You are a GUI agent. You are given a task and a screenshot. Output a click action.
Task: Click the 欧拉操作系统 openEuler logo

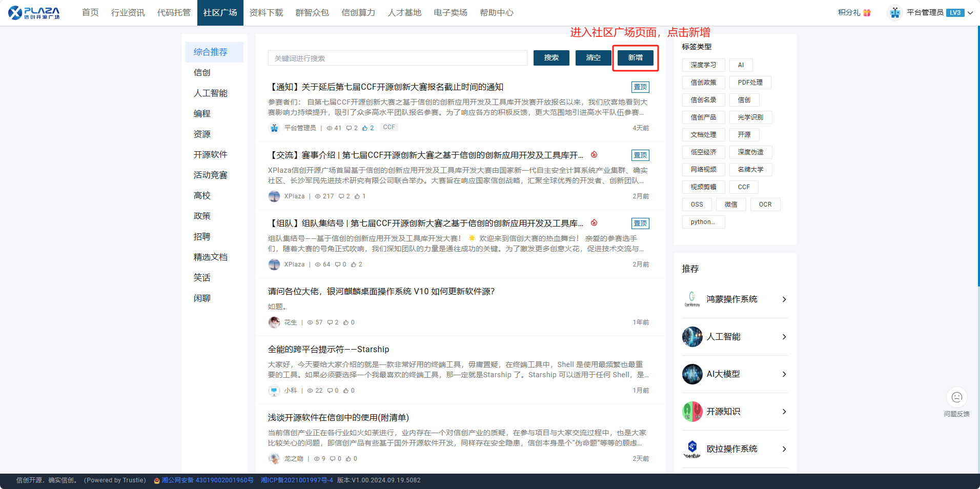coord(692,449)
